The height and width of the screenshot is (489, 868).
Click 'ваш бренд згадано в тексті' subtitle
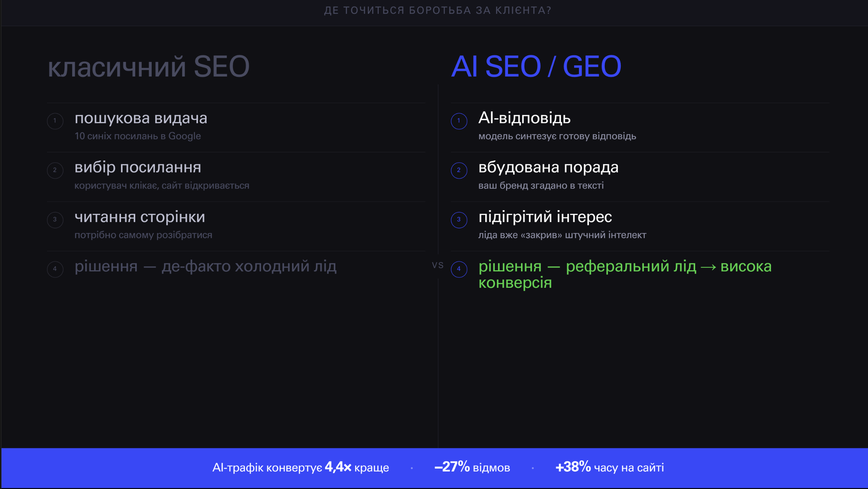(541, 186)
